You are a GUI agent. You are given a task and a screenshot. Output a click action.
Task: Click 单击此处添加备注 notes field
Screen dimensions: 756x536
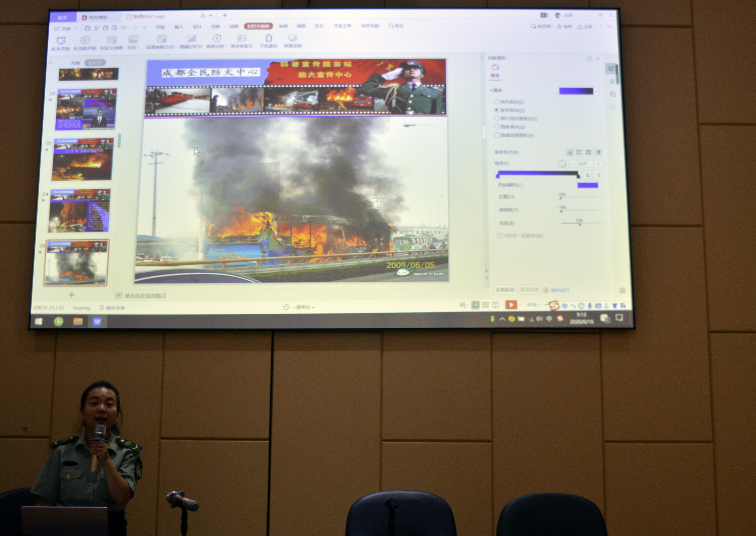click(145, 296)
